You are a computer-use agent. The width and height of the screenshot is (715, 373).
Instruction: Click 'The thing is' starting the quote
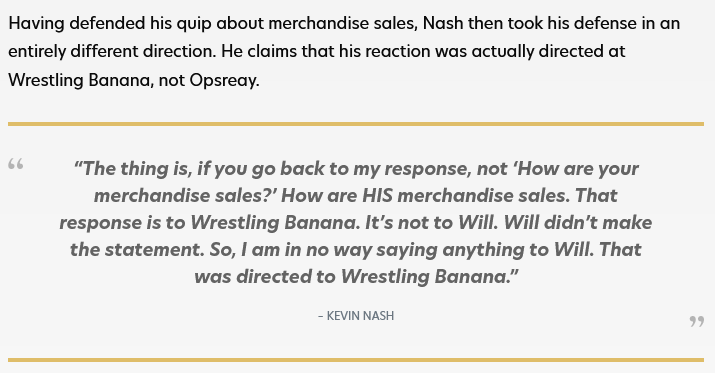click(133, 169)
